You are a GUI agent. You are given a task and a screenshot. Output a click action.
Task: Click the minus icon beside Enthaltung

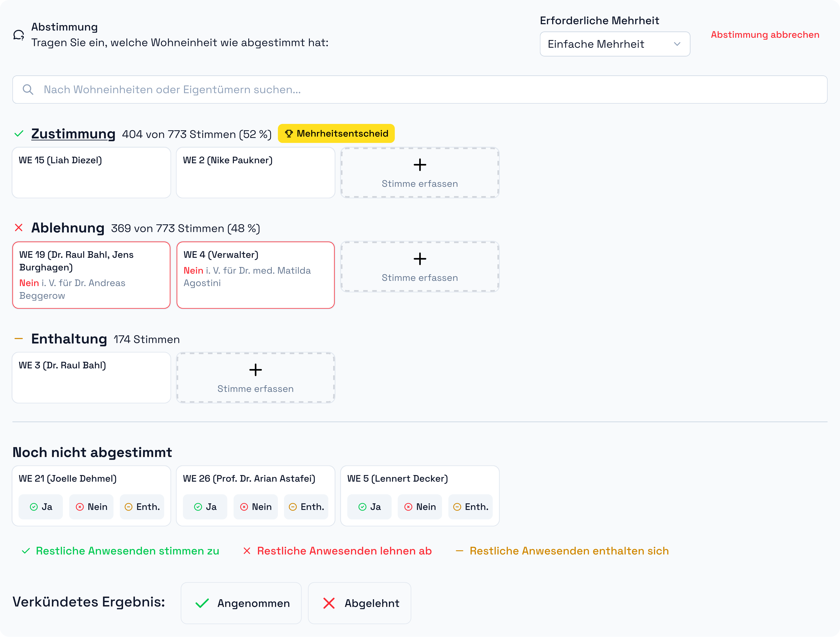[19, 338]
